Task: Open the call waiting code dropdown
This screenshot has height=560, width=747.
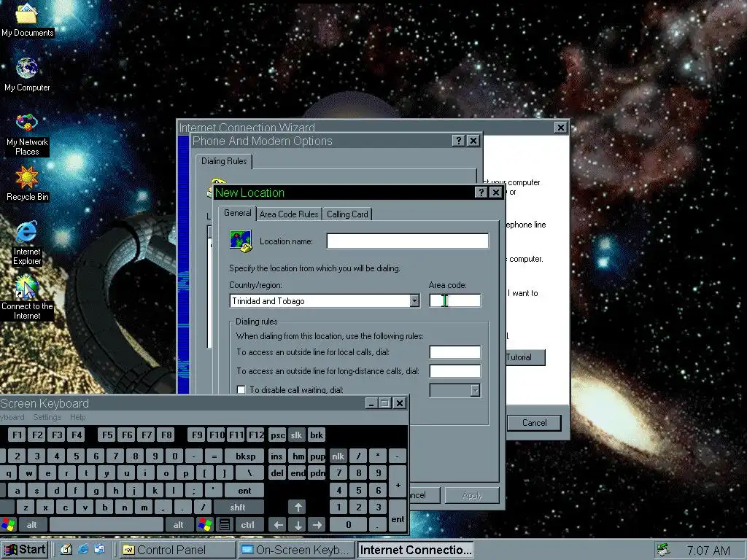Action: [x=475, y=391]
